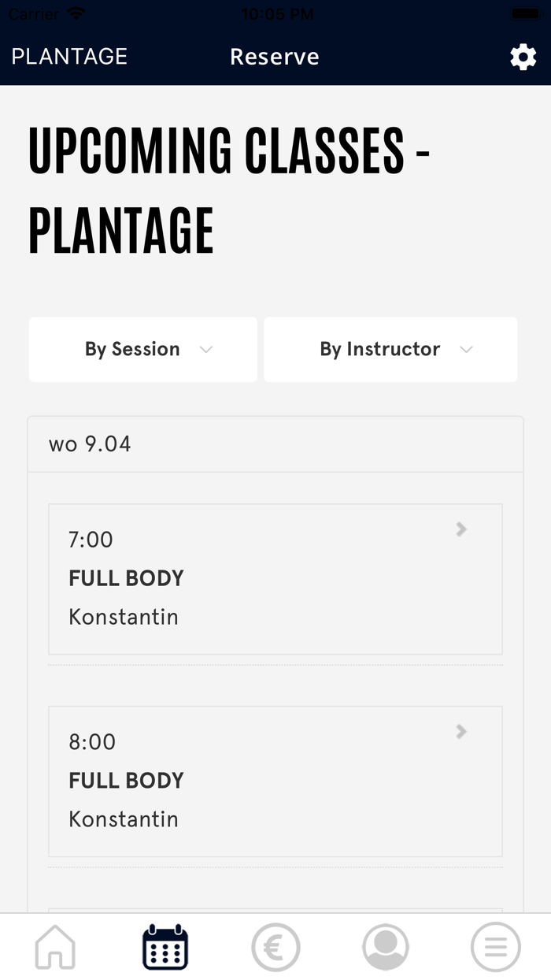The height and width of the screenshot is (980, 551).
Task: Open the hamburger menu tab icon
Action: coord(496,946)
